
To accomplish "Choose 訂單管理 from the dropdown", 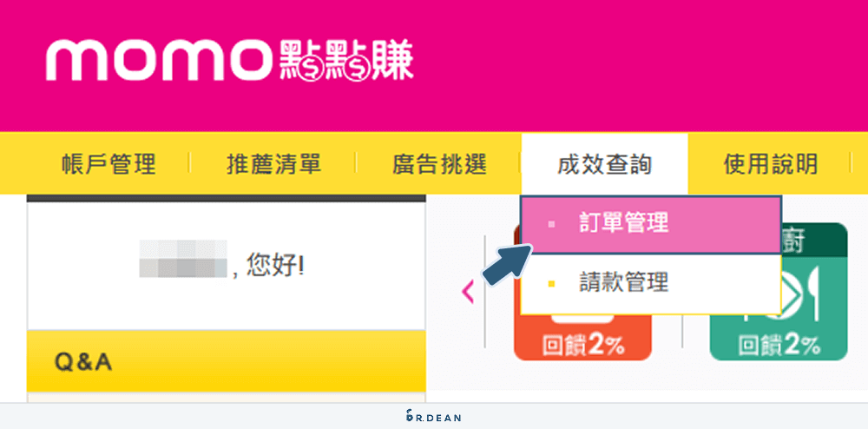I will pos(623,223).
